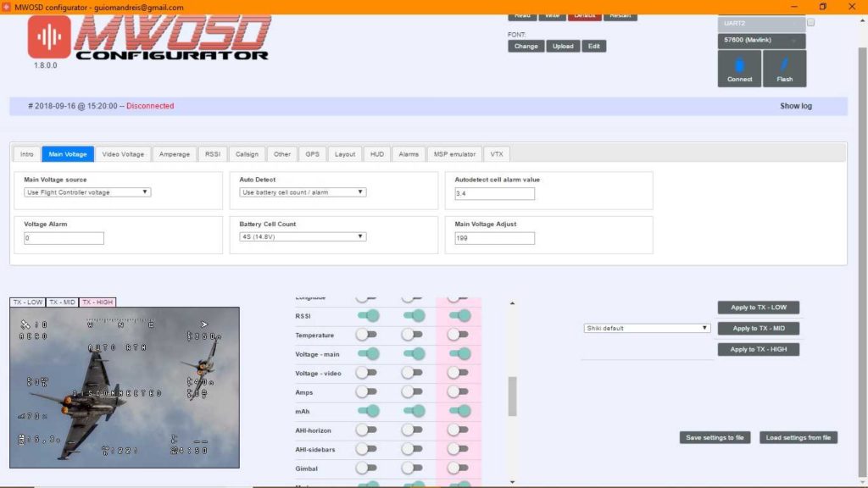Enable the Temperature toggle in the pink TX-HIGH column
868x488 pixels.
459,335
